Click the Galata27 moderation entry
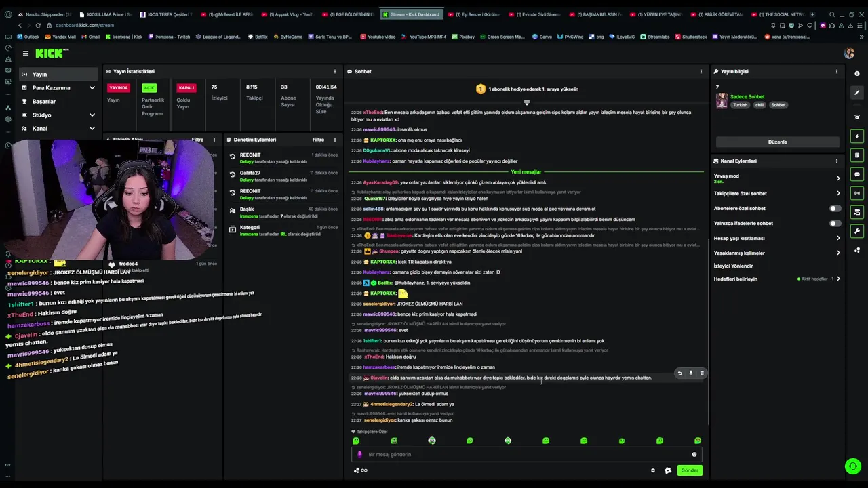This screenshot has height=488, width=868. click(283, 176)
